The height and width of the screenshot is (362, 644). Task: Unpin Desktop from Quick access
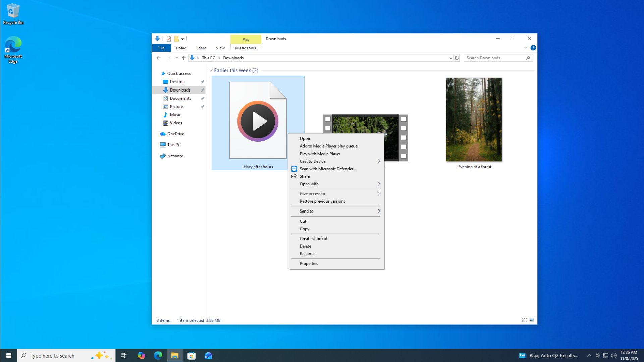pyautogui.click(x=203, y=81)
